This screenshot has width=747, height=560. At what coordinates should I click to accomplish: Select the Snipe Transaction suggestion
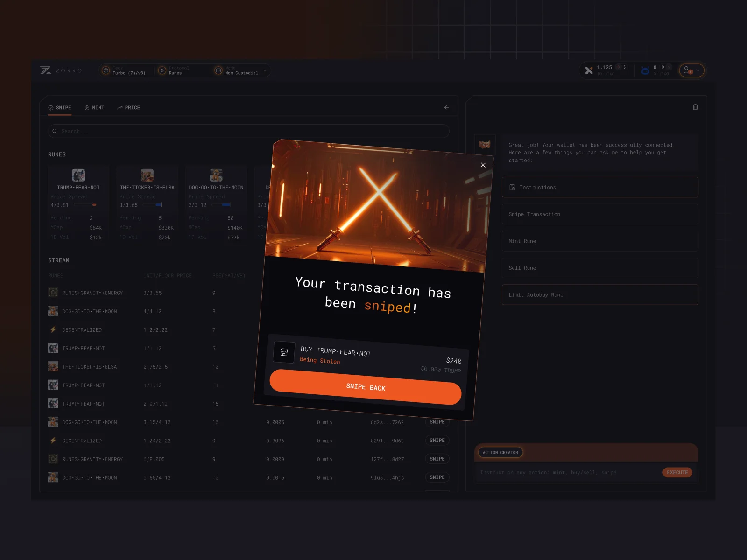(600, 214)
